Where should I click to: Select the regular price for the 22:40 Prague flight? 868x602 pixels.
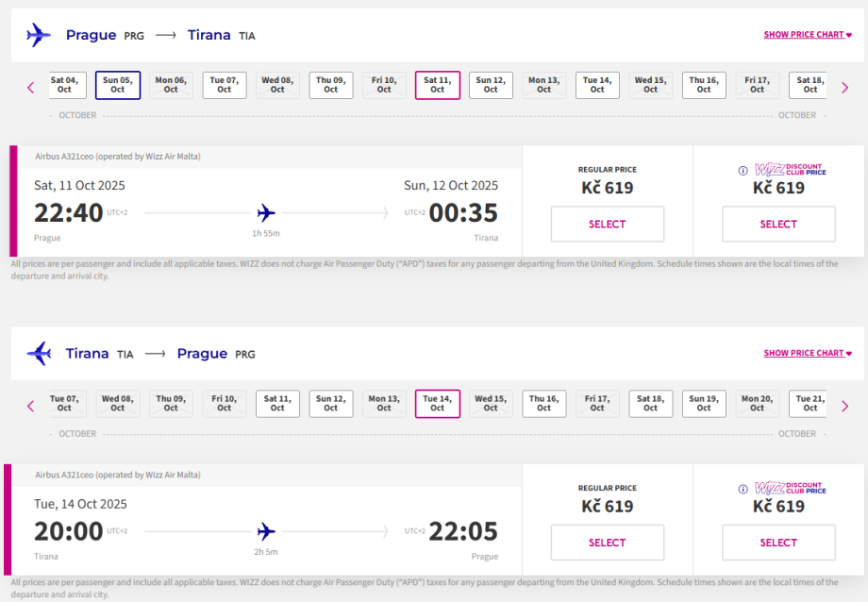pos(607,225)
